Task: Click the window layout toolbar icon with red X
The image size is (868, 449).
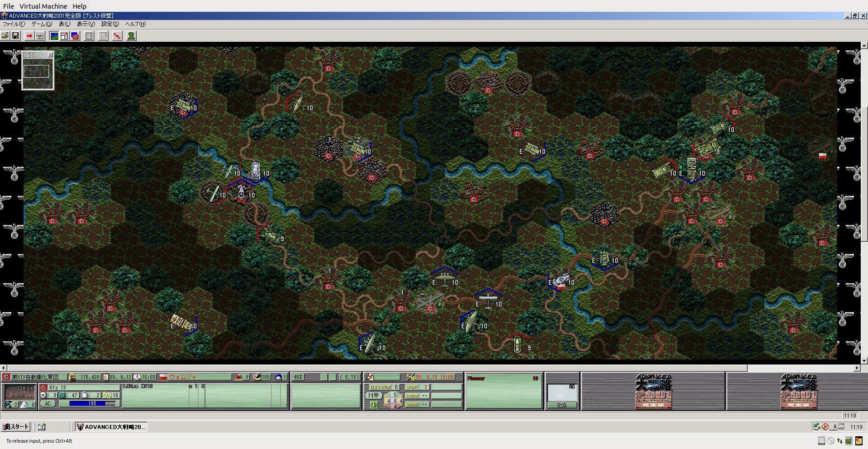Action: pos(64,36)
